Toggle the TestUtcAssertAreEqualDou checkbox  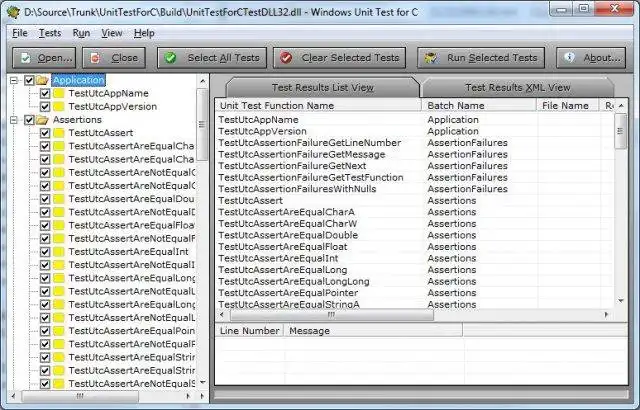coord(45,199)
